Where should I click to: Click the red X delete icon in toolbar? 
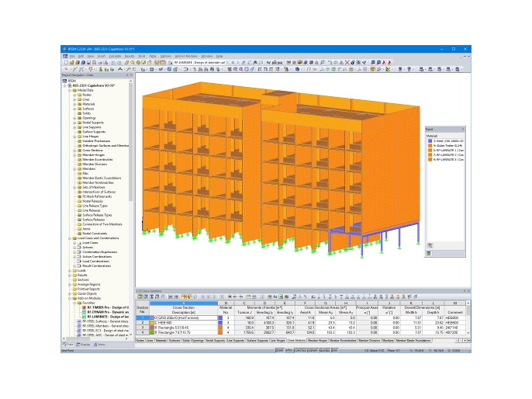click(347, 62)
